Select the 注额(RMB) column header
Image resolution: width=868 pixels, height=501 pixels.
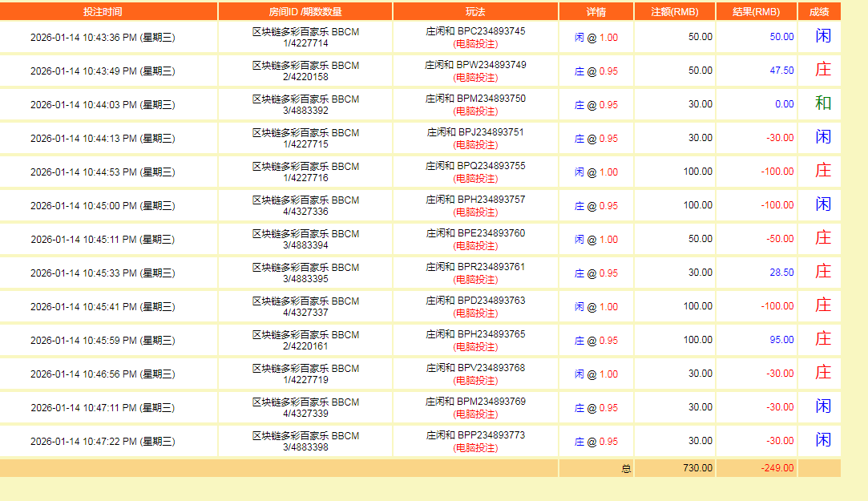pyautogui.click(x=674, y=12)
